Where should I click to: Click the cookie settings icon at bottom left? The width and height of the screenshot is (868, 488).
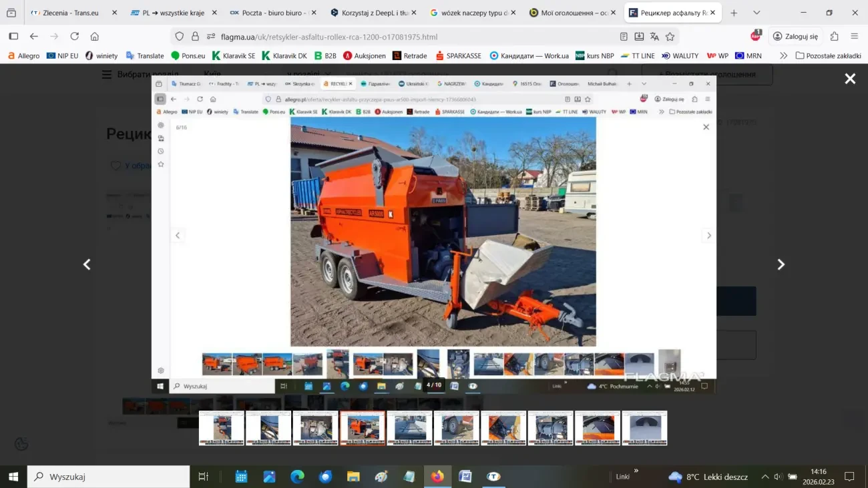[21, 444]
